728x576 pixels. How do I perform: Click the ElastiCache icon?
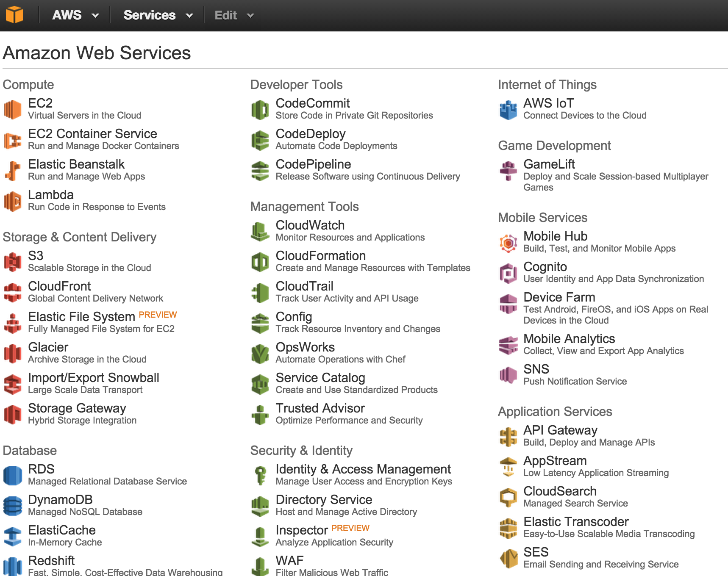[13, 537]
